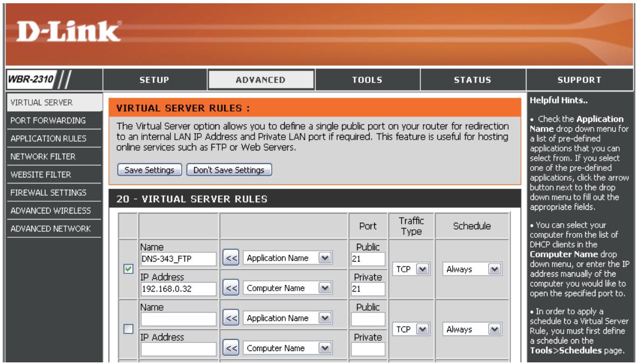Click the empty IP Address field of second rule

[x=179, y=349]
